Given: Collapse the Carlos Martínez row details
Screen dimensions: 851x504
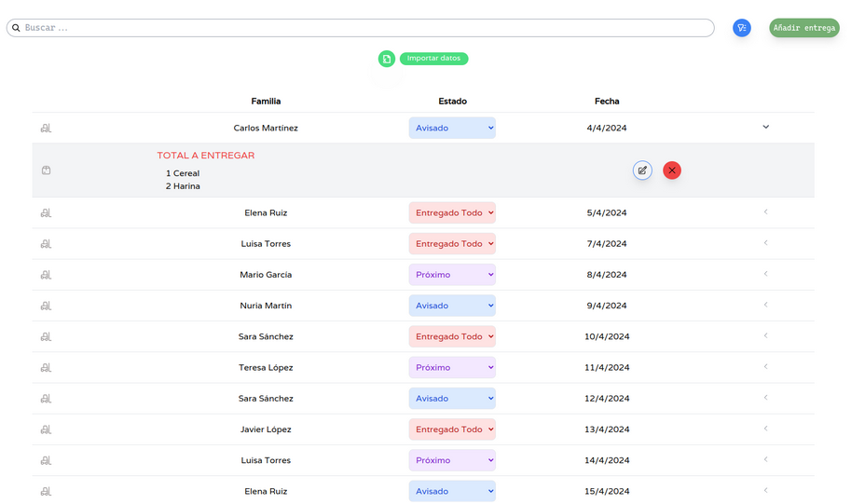Looking at the screenshot, I should [766, 128].
